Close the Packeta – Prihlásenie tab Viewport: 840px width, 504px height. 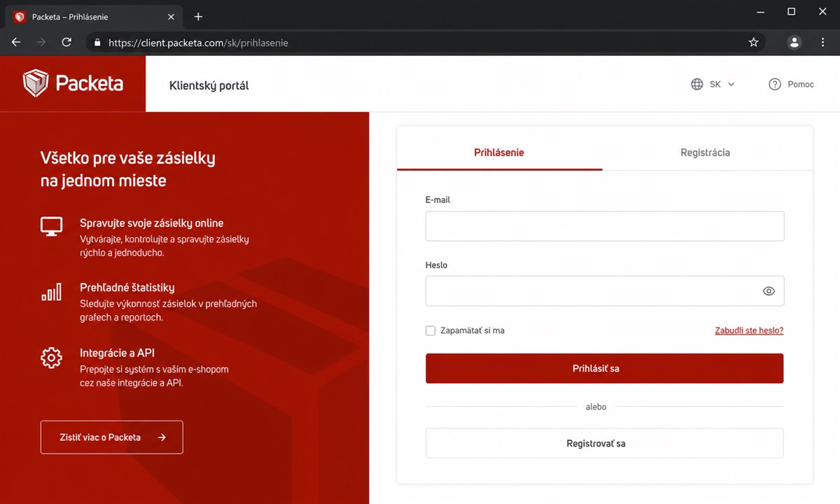point(171,17)
